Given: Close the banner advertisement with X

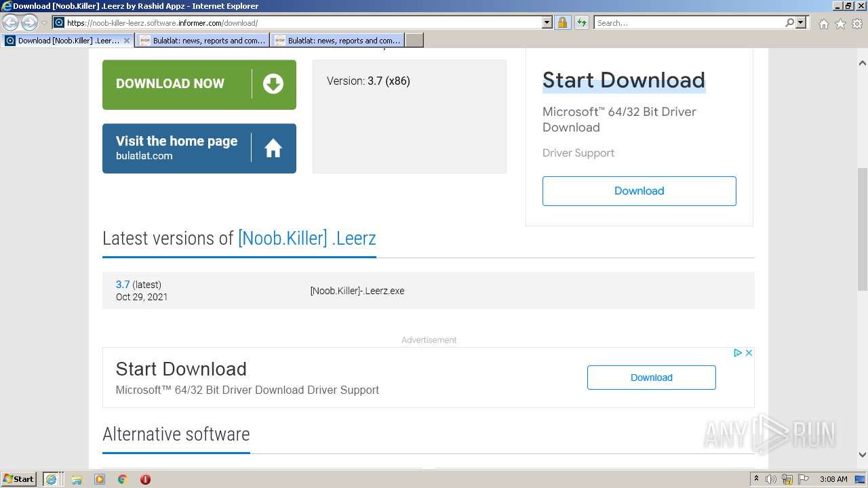Looking at the screenshot, I should pyautogui.click(x=749, y=353).
